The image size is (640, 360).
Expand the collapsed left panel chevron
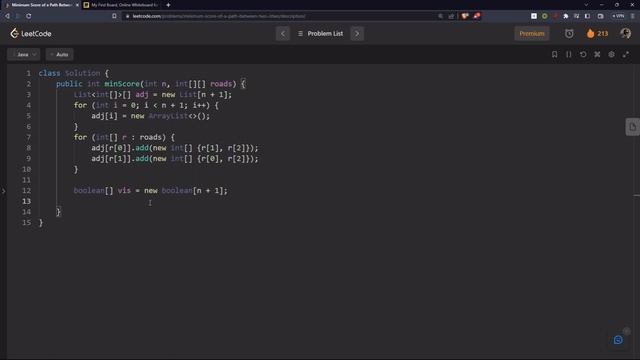pos(3,191)
